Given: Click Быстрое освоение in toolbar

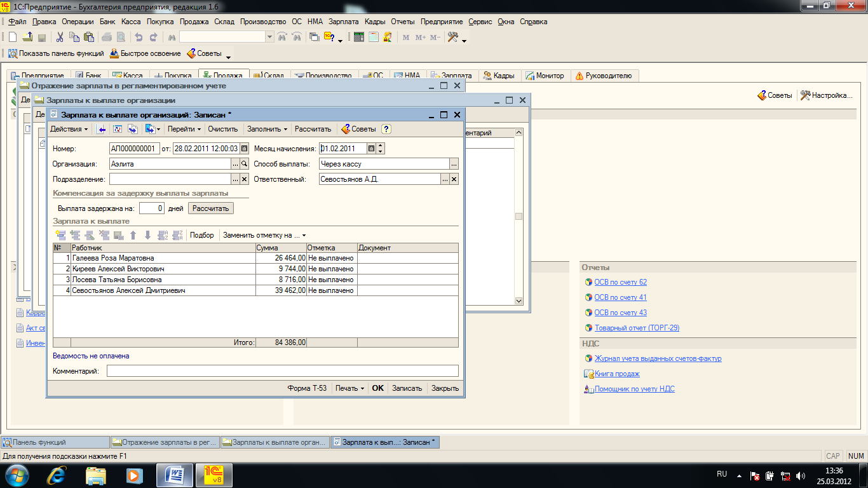Looking at the screenshot, I should click(x=146, y=53).
